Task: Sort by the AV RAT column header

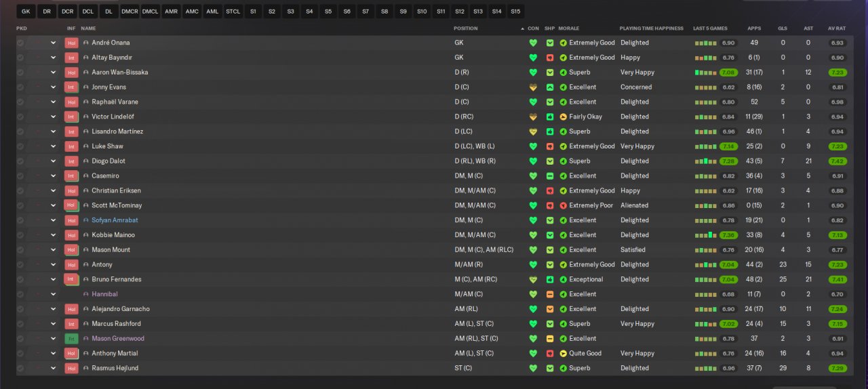Action: (837, 28)
